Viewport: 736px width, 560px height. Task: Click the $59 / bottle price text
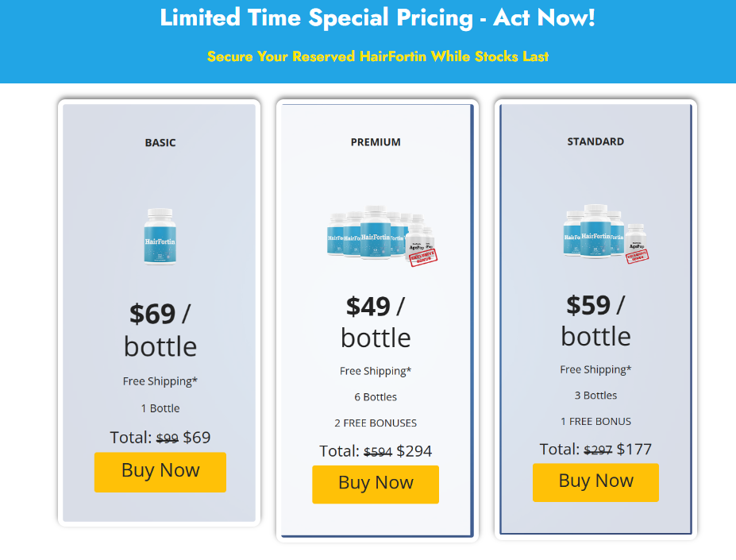[595, 321]
